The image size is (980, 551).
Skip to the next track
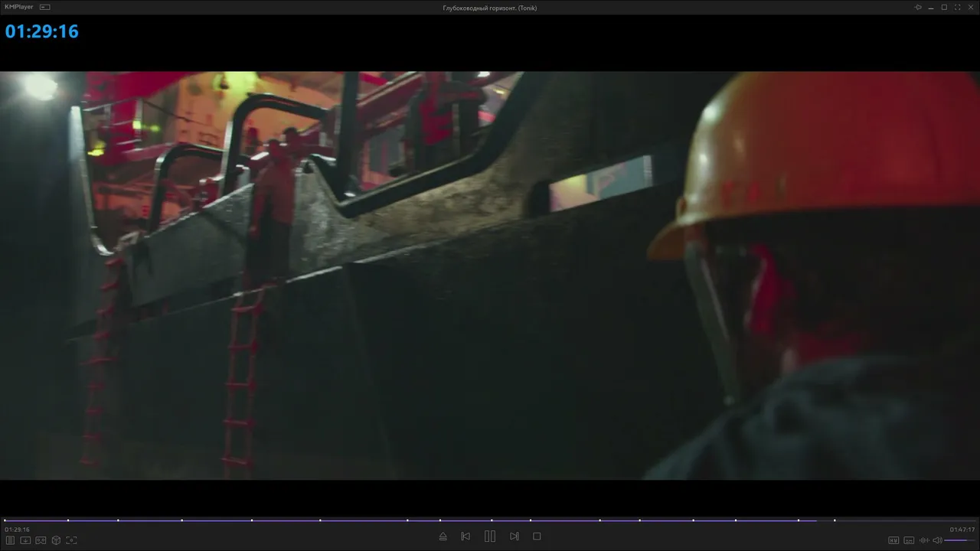514,536
